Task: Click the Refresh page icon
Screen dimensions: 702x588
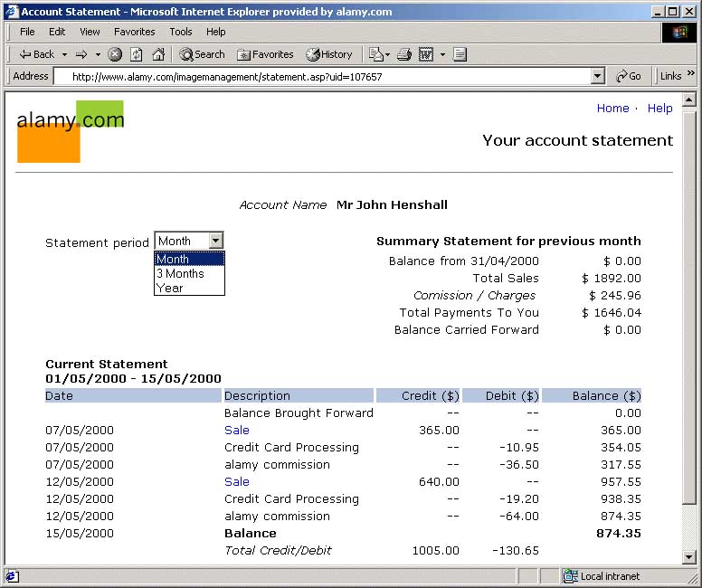Action: (137, 54)
